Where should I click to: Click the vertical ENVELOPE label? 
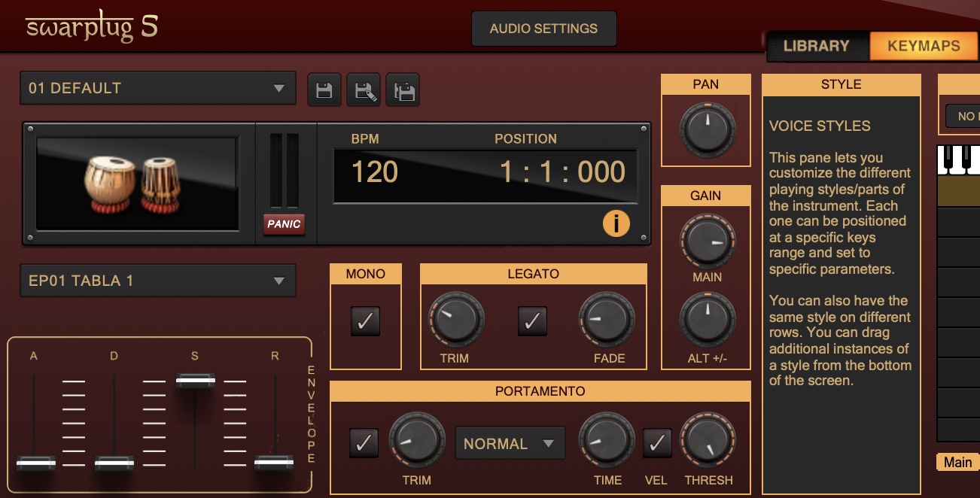point(311,414)
